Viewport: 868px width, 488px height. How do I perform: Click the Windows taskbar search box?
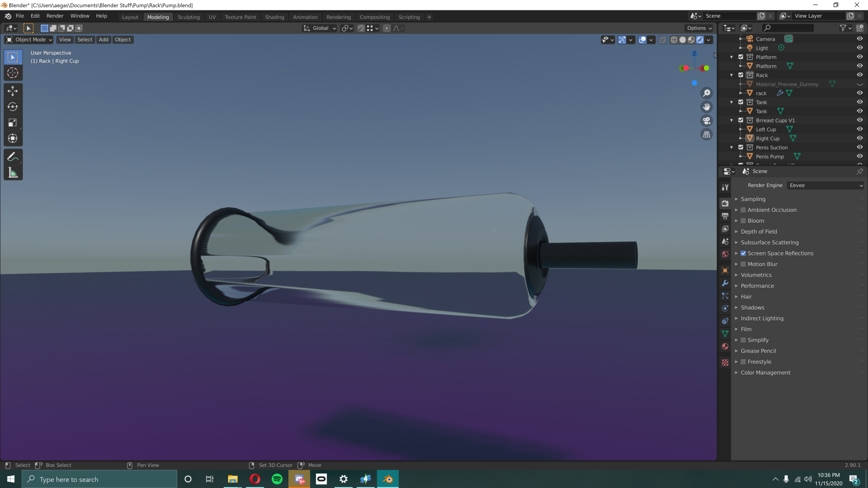coord(99,479)
